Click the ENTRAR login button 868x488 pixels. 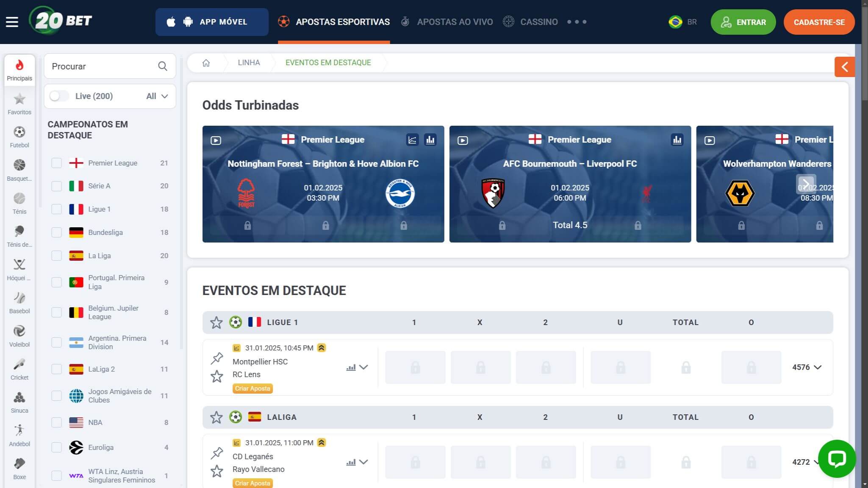click(743, 22)
